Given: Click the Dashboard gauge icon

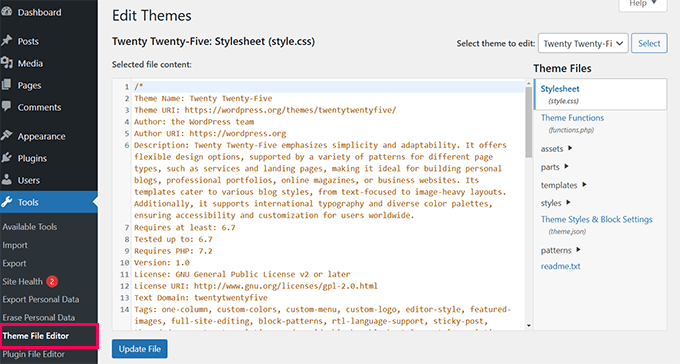Looking at the screenshot, I should point(7,12).
